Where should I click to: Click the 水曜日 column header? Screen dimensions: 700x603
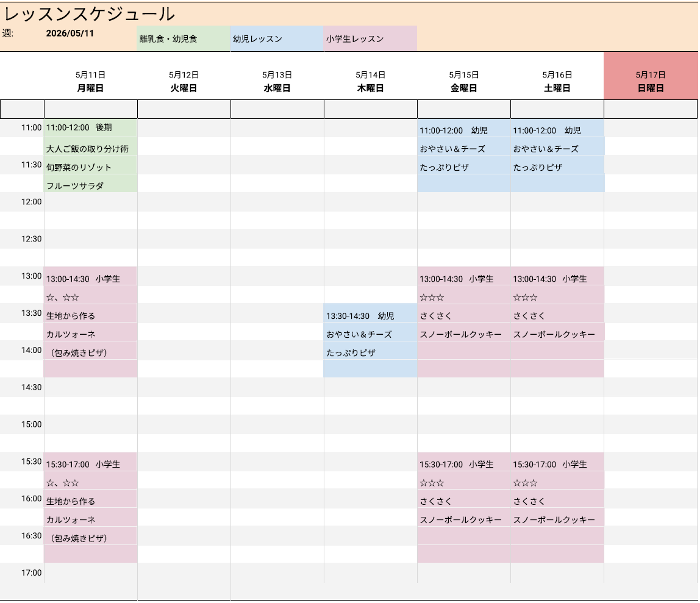pos(277,88)
